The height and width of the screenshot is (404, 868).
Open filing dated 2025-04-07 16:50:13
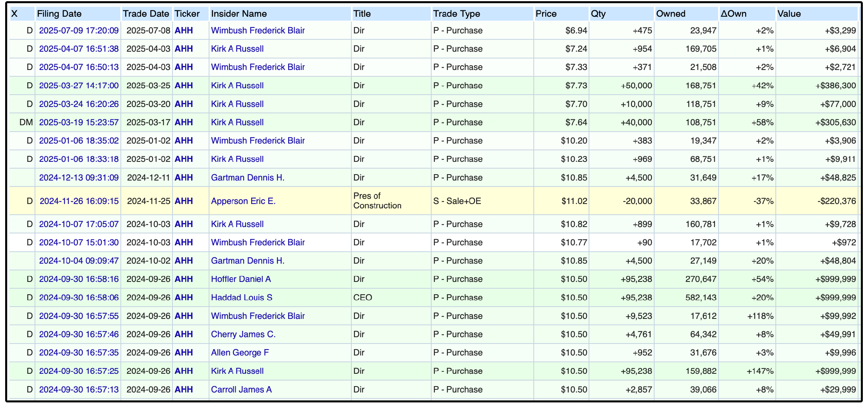click(x=79, y=67)
